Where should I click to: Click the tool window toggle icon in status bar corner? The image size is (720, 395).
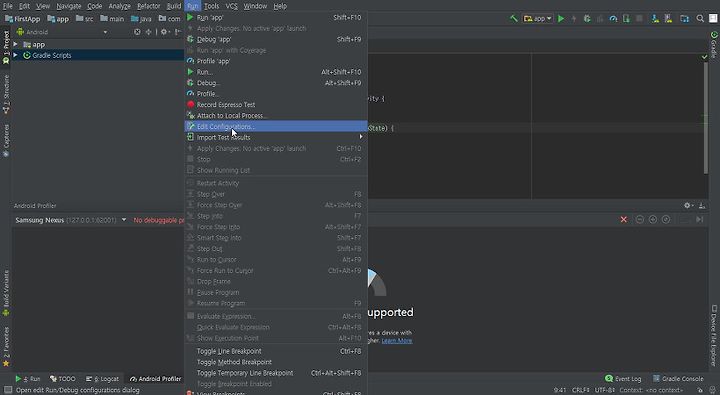coord(8,390)
